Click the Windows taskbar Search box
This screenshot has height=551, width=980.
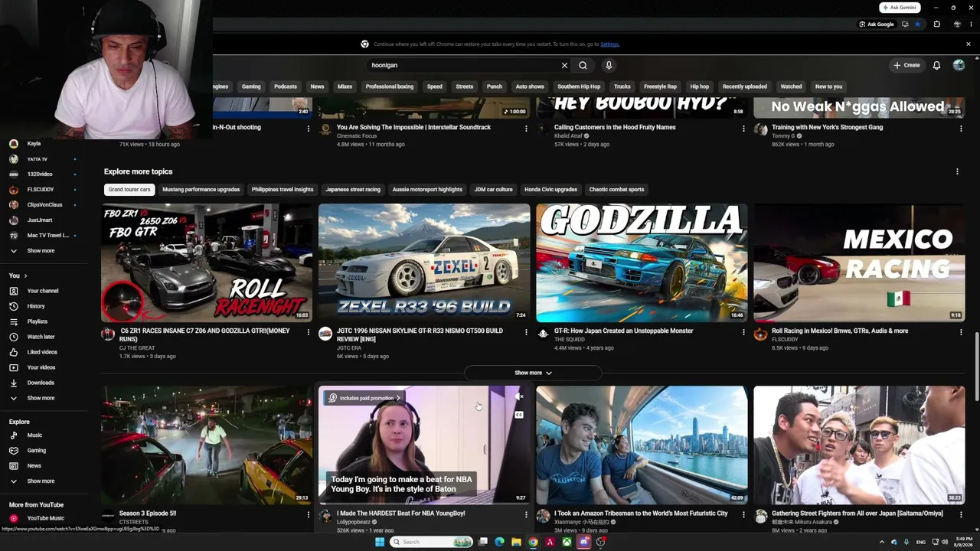(433, 542)
